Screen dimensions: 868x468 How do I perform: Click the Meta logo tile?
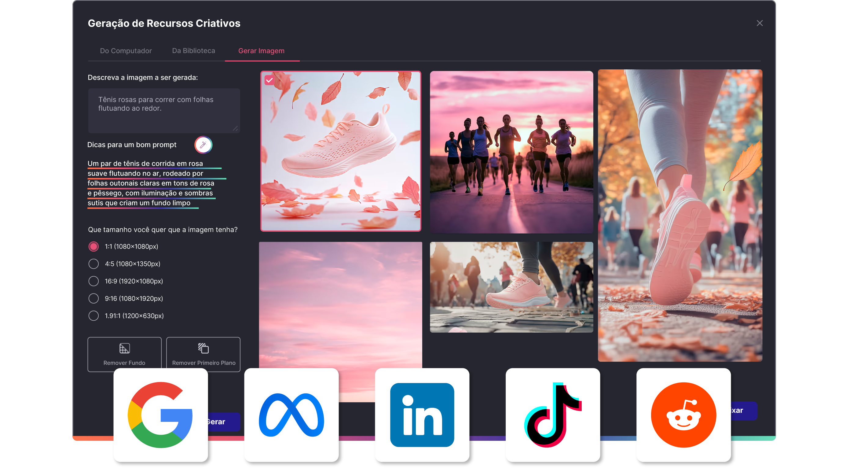(291, 415)
